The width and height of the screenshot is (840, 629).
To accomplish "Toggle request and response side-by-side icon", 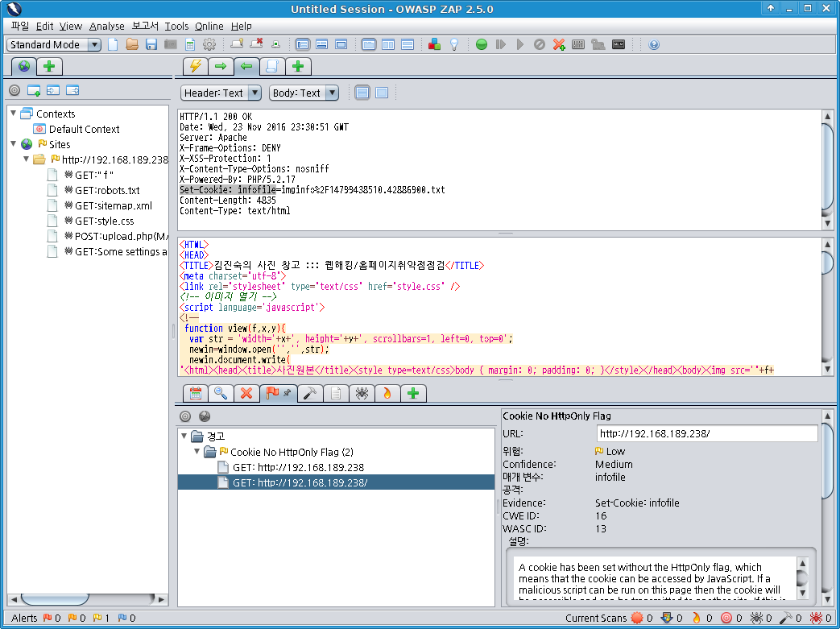I will click(388, 44).
